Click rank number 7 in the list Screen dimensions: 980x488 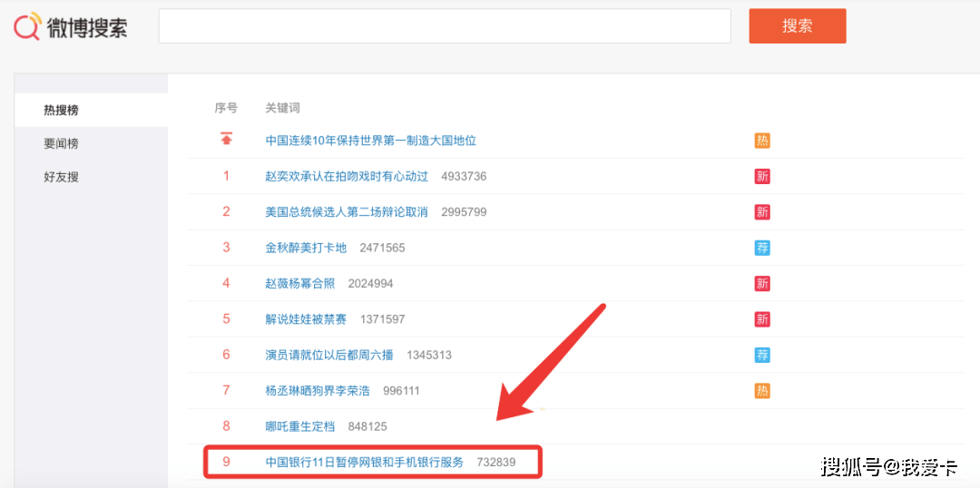tap(226, 391)
